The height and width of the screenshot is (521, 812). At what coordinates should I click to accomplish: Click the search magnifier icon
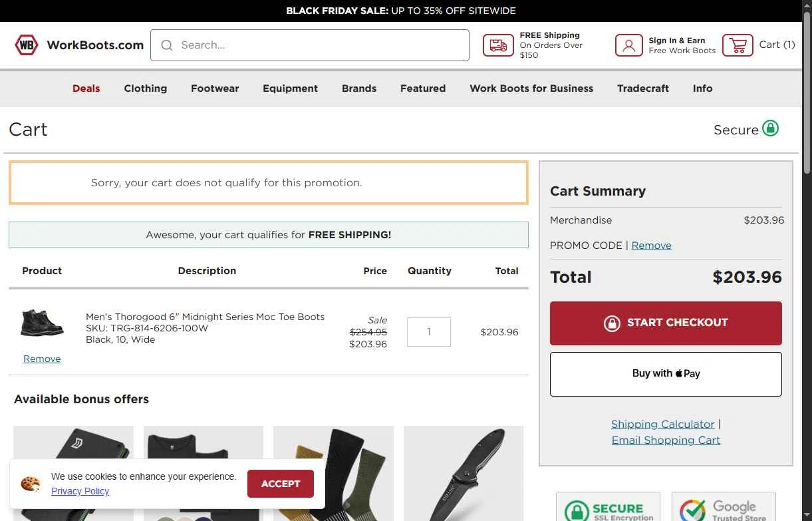coord(167,45)
